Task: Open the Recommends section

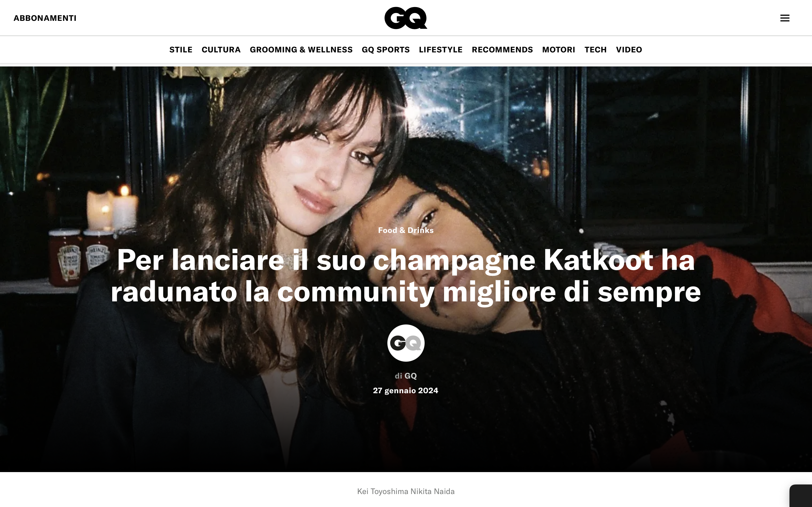Action: pos(502,50)
